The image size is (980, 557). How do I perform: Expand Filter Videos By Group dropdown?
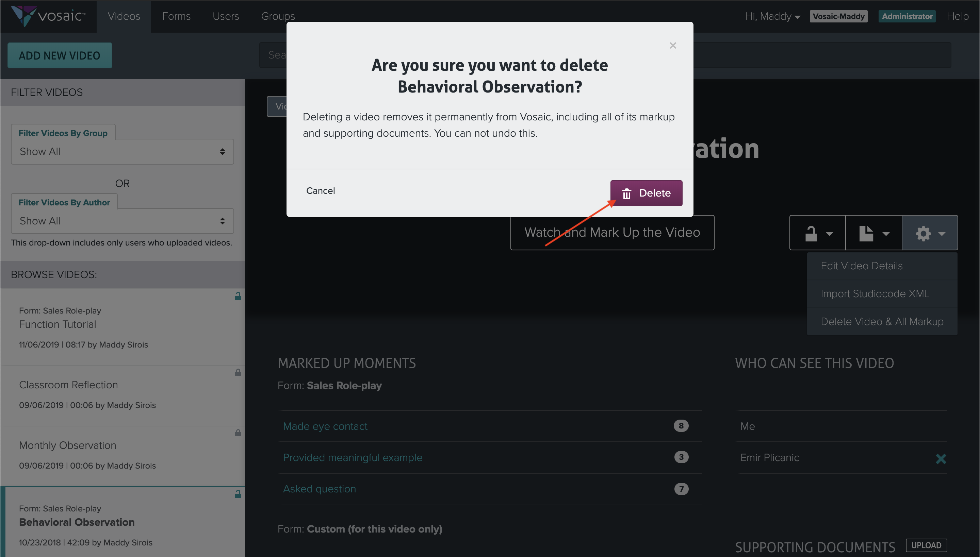(122, 152)
